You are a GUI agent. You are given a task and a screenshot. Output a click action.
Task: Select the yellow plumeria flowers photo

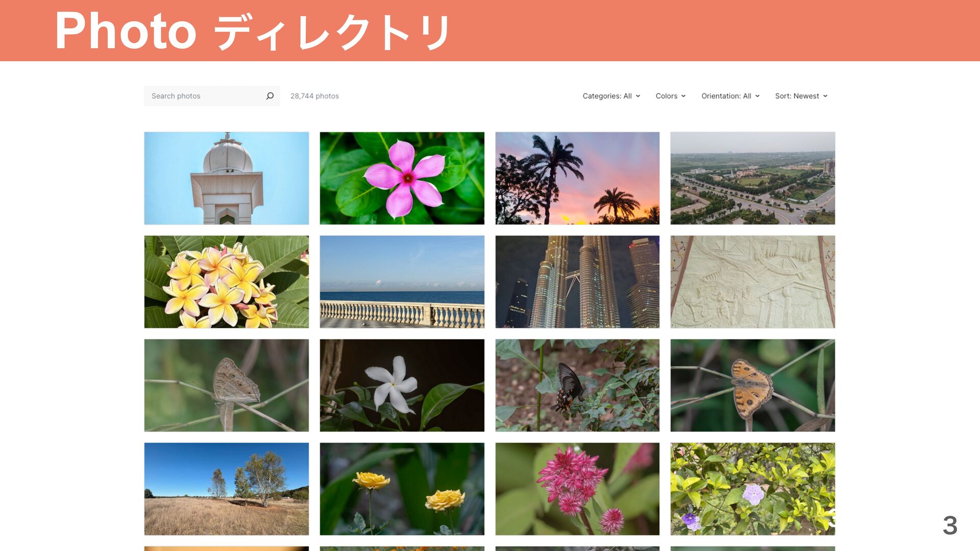click(226, 282)
